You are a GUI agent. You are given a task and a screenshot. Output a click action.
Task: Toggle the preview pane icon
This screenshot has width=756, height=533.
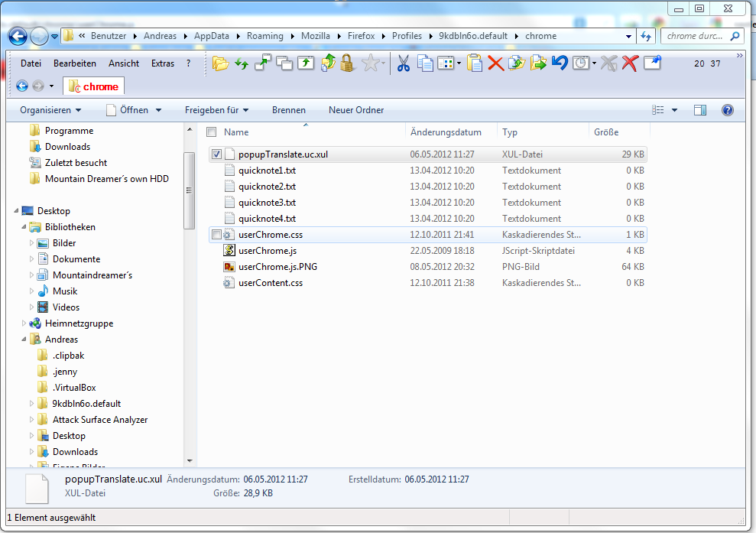pyautogui.click(x=699, y=110)
